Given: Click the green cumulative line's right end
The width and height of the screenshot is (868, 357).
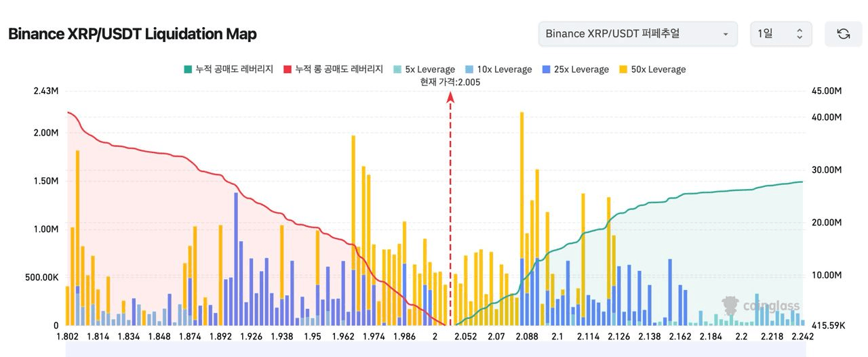Looking at the screenshot, I should point(802,182).
